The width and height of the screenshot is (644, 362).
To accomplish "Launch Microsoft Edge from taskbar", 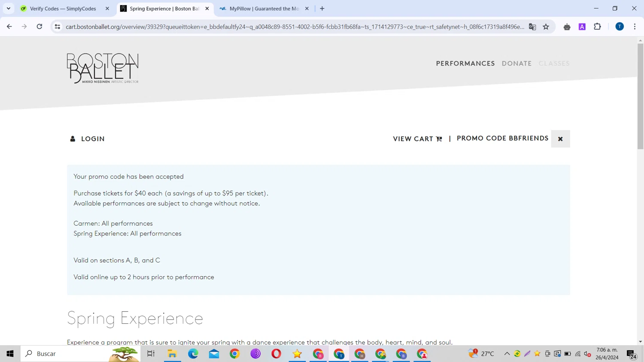I will pyautogui.click(x=193, y=354).
